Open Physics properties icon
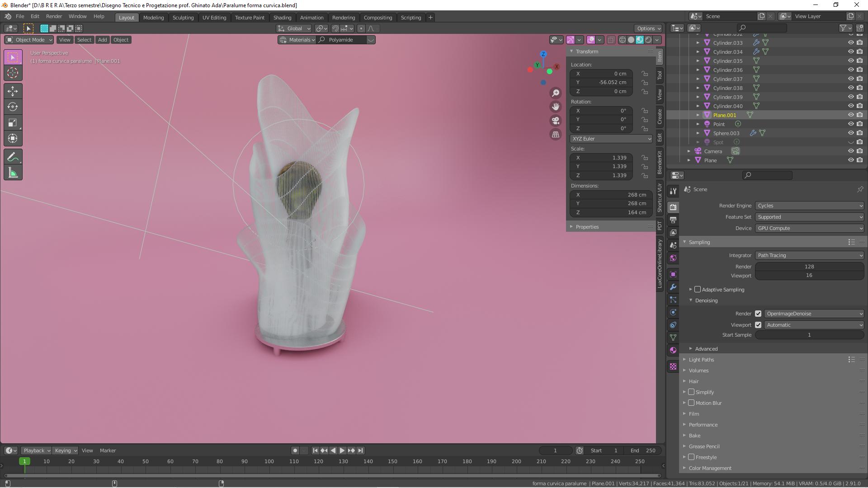 [673, 312]
